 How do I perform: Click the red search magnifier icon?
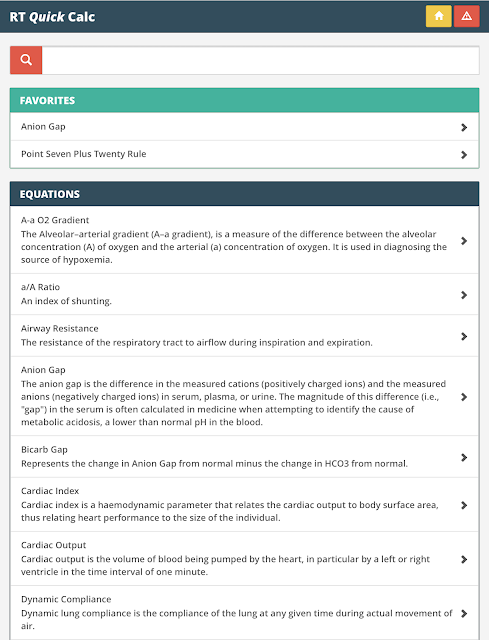coord(26,60)
